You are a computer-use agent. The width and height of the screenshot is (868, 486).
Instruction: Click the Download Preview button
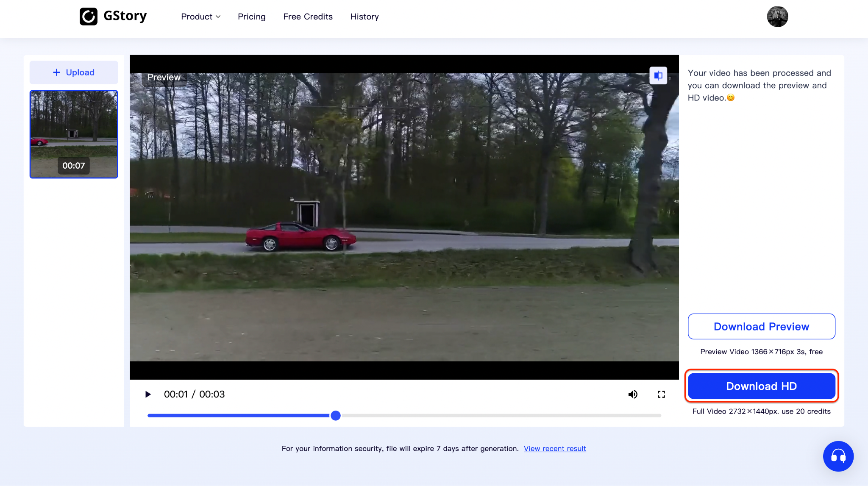click(761, 326)
